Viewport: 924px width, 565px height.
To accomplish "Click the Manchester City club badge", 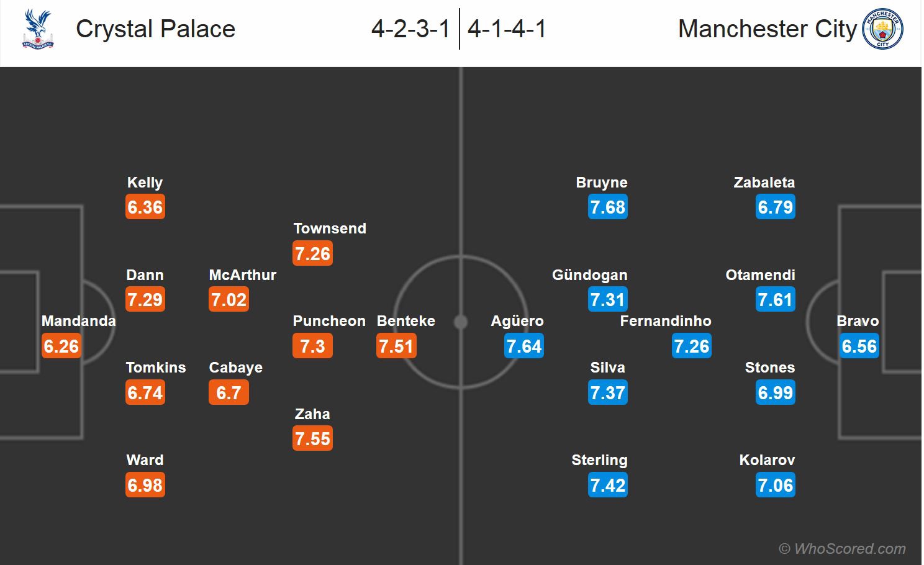I will coord(882,29).
